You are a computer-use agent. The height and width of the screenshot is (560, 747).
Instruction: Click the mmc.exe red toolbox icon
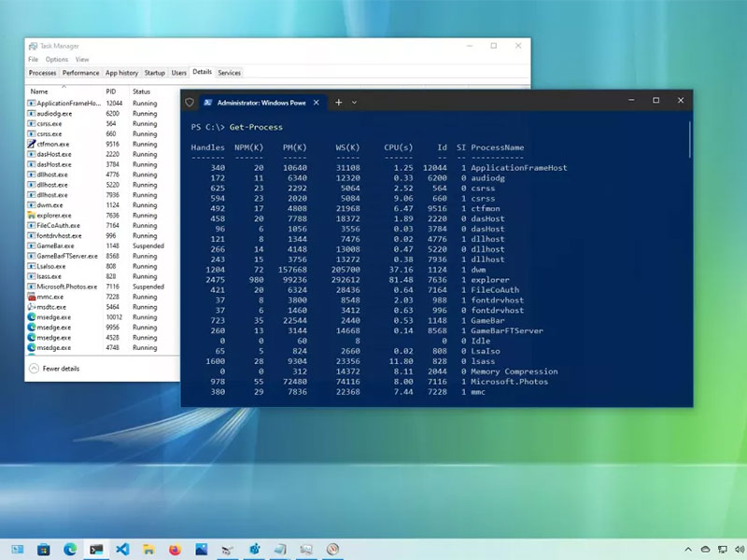(32, 297)
